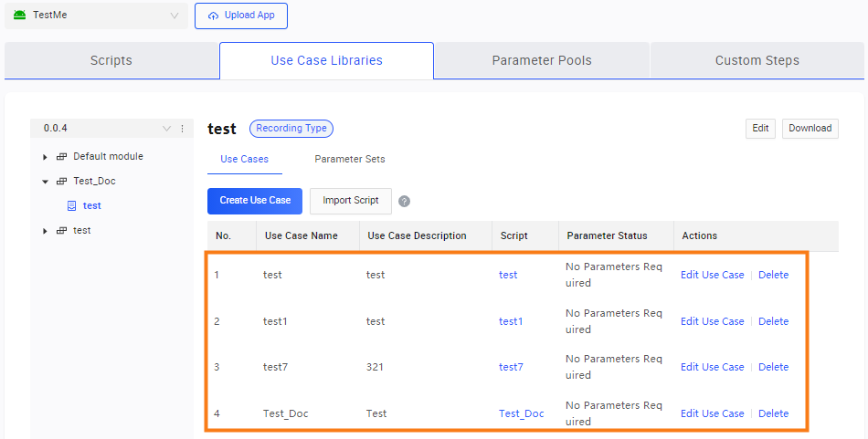Click the Import Script button
The width and height of the screenshot is (868, 439).
[x=351, y=201]
